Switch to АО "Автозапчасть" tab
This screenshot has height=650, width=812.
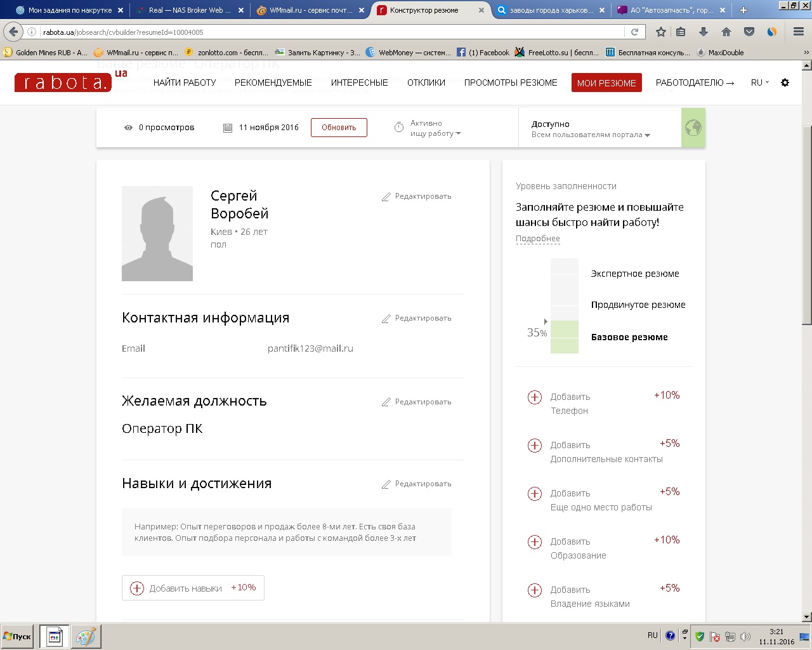671,10
